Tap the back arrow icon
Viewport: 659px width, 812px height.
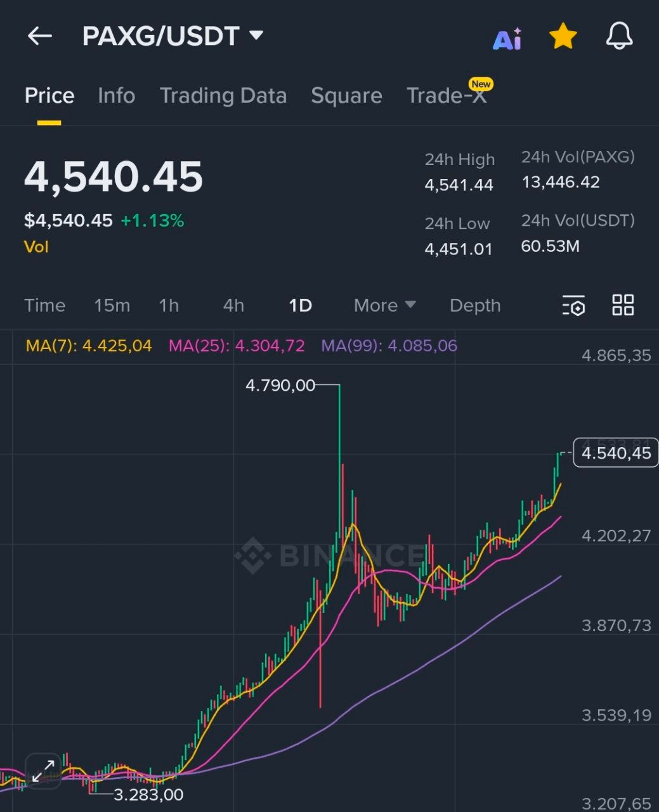[39, 36]
